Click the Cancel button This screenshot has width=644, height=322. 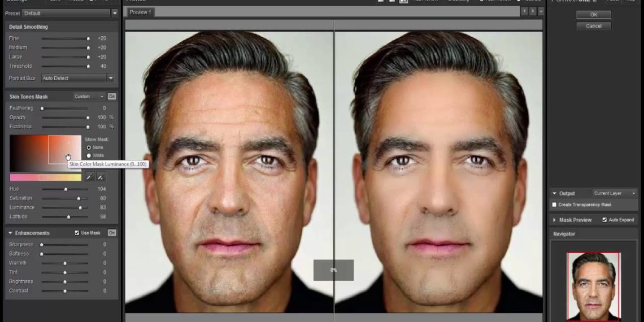[x=594, y=26]
